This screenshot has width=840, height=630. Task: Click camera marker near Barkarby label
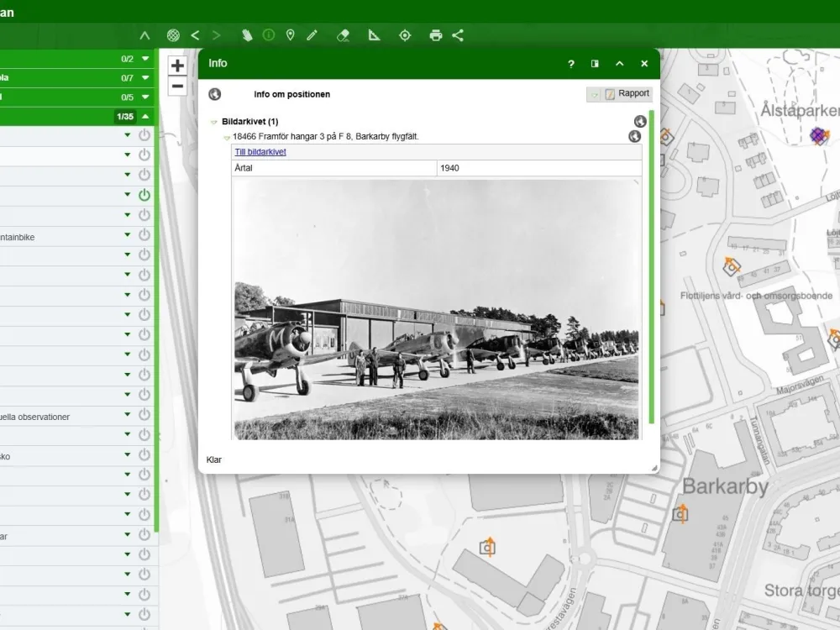coord(680,514)
